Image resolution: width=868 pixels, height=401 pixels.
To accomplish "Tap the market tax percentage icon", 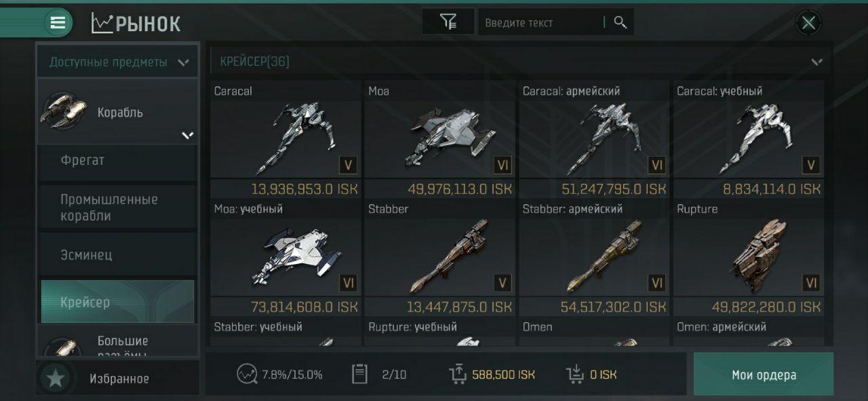I will click(247, 374).
